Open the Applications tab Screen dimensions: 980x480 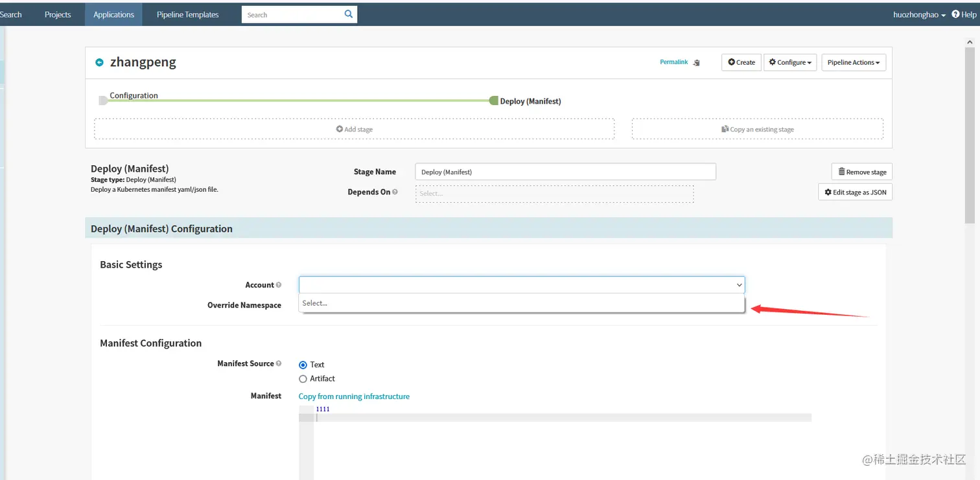click(113, 14)
